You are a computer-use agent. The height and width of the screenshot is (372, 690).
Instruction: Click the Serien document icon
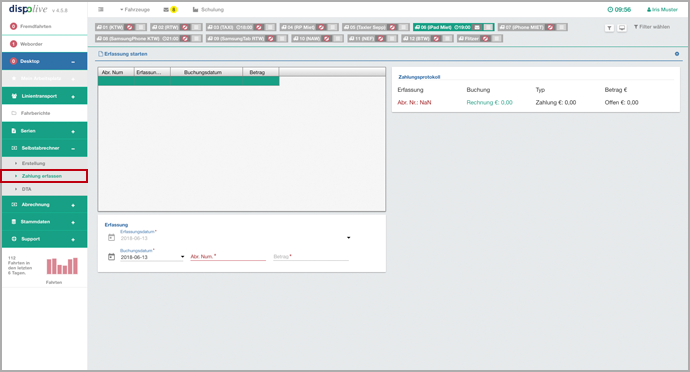tap(14, 131)
